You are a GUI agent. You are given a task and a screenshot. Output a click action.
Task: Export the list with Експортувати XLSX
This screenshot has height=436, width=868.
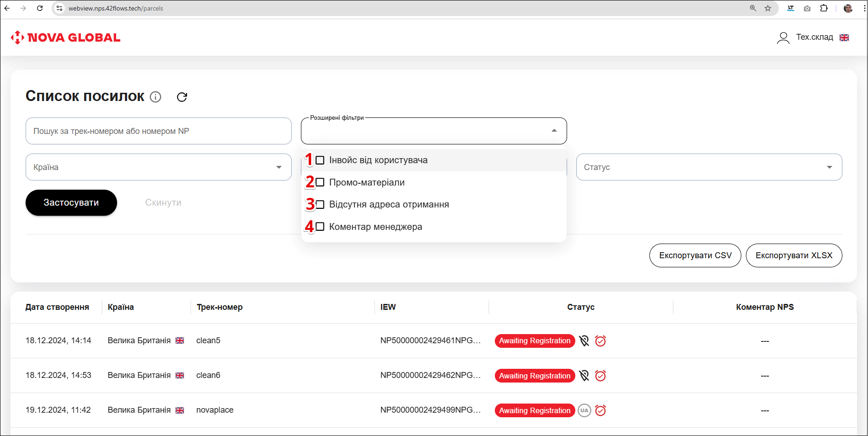pyautogui.click(x=794, y=255)
